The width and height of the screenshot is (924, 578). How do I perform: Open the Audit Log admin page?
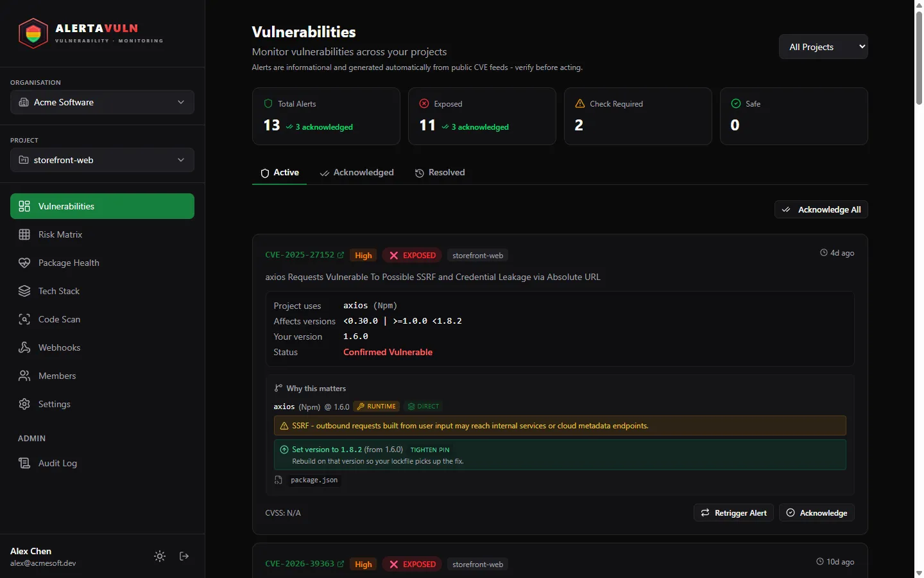coord(102,463)
